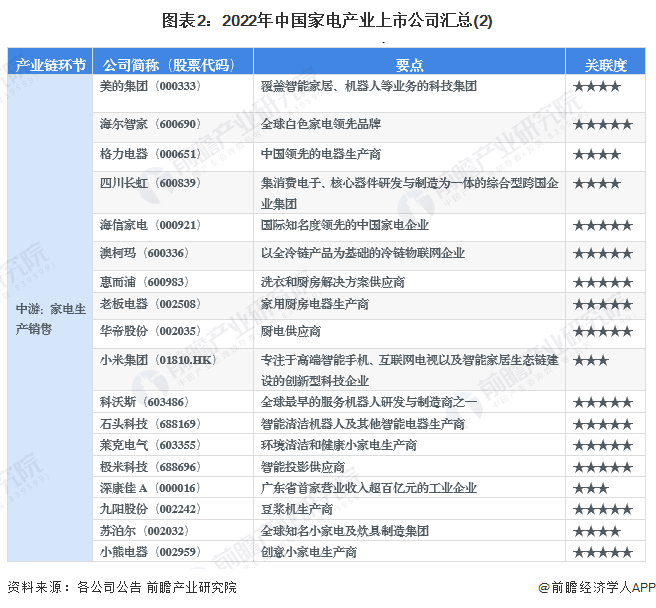This screenshot has width=656, height=608.
Task: Select the 老板电器（002508） cell
Action: tap(143, 304)
